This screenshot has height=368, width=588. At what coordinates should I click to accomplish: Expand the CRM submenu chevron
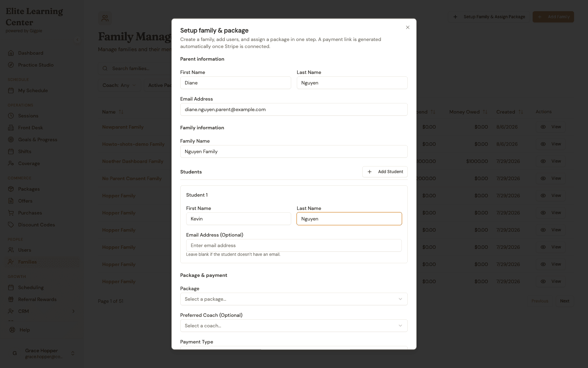(73, 311)
